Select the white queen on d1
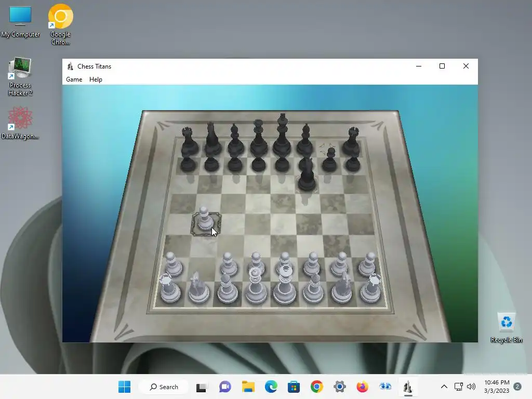The image size is (532, 399). click(x=256, y=286)
